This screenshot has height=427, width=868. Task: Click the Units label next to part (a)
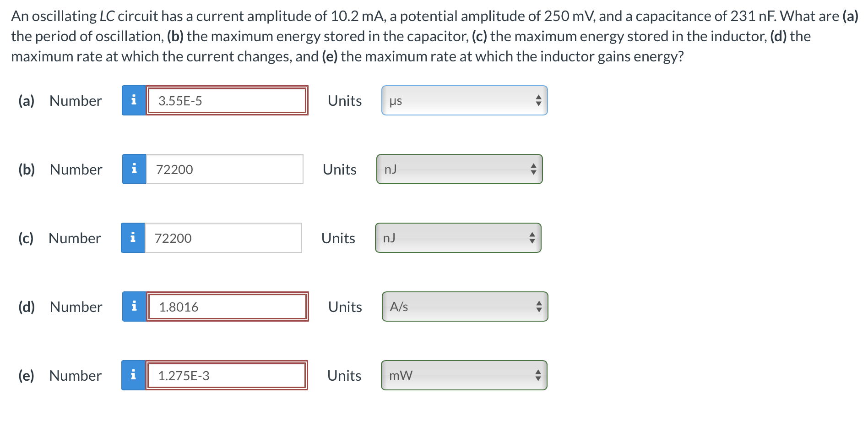344,100
